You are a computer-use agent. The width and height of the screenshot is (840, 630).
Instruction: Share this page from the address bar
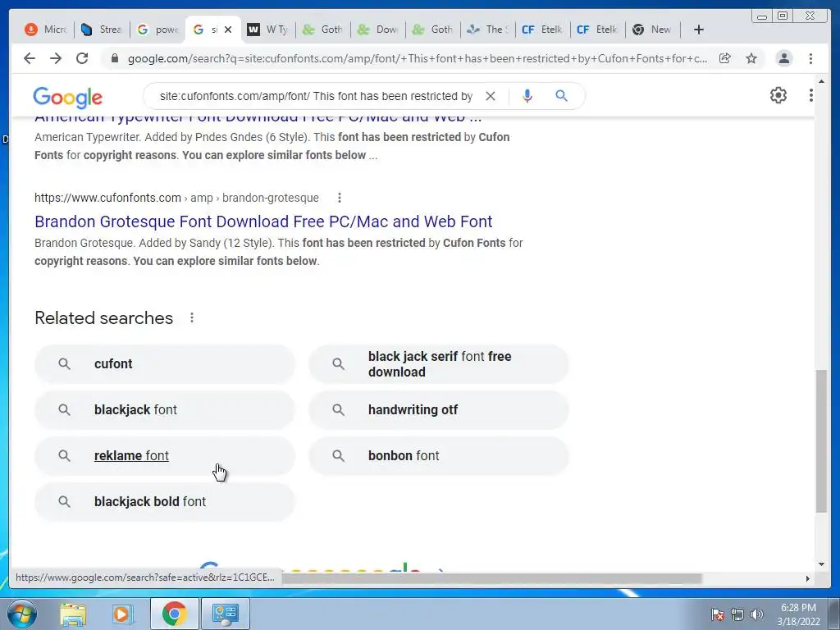(x=725, y=58)
